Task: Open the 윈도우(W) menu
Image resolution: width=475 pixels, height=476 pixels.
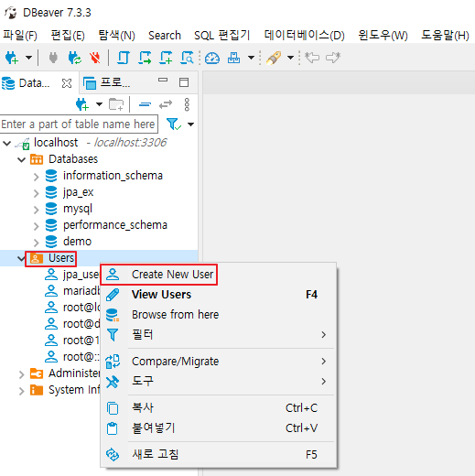Action: 383,36
